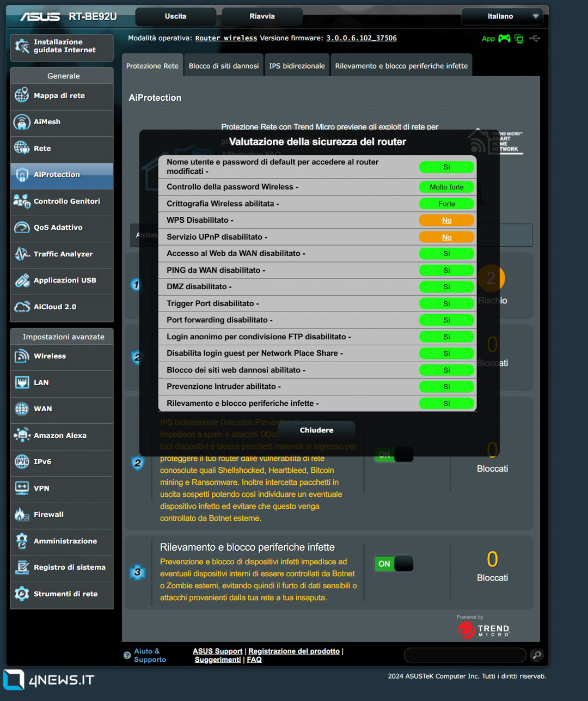Click the footer search input field
This screenshot has height=701, width=588.
[465, 655]
